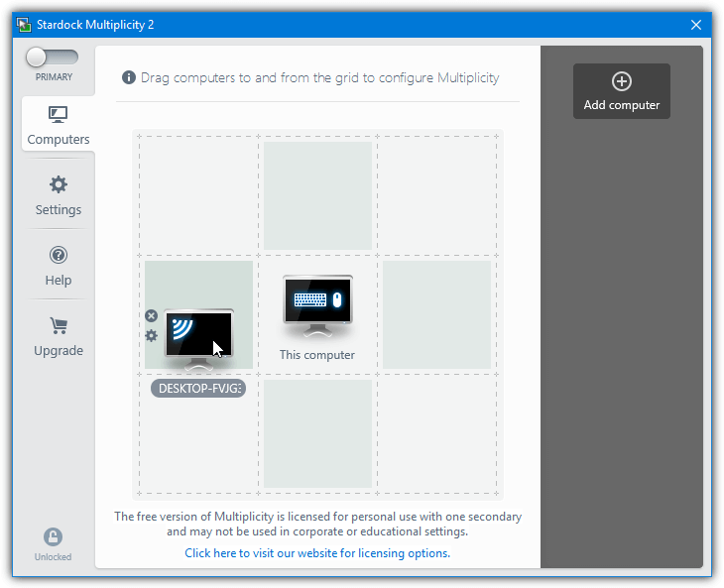Open the Upgrade tab
The width and height of the screenshot is (724, 588).
pyautogui.click(x=59, y=336)
